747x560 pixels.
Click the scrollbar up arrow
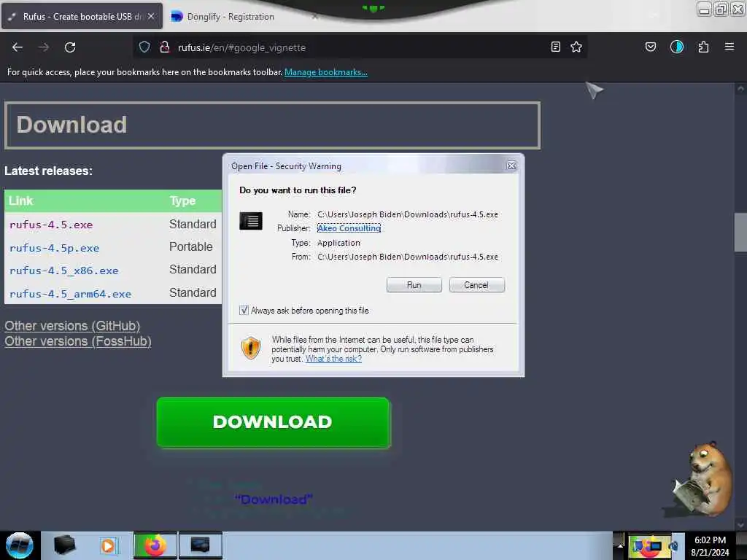click(x=740, y=88)
